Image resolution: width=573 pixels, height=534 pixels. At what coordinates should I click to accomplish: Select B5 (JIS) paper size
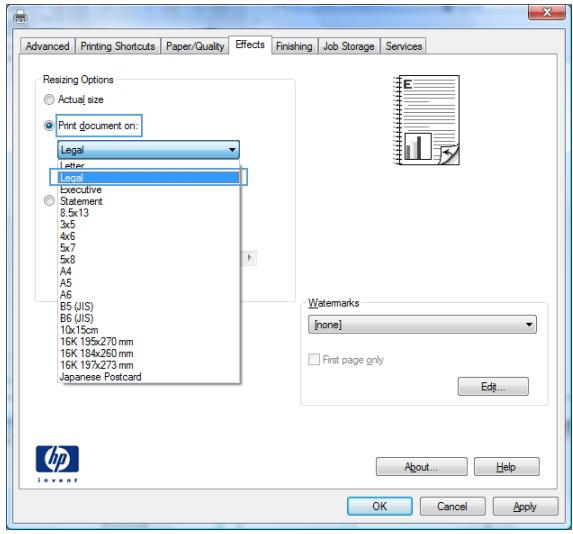click(149, 306)
